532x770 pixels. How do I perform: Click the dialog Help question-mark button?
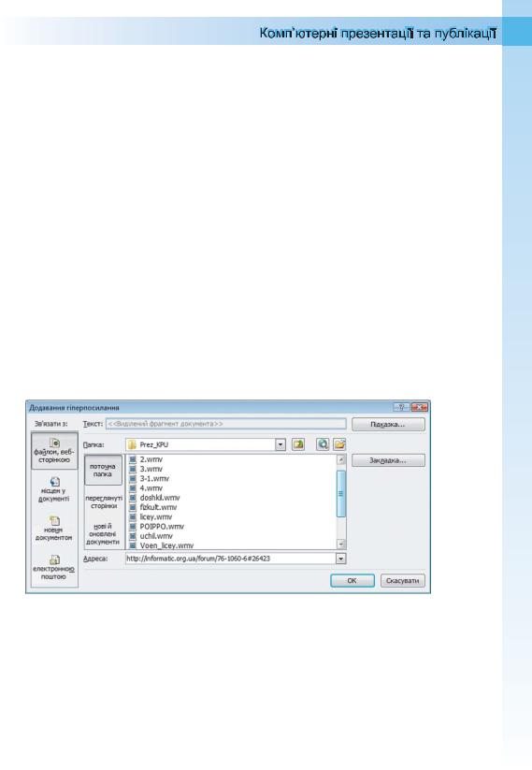(x=401, y=407)
